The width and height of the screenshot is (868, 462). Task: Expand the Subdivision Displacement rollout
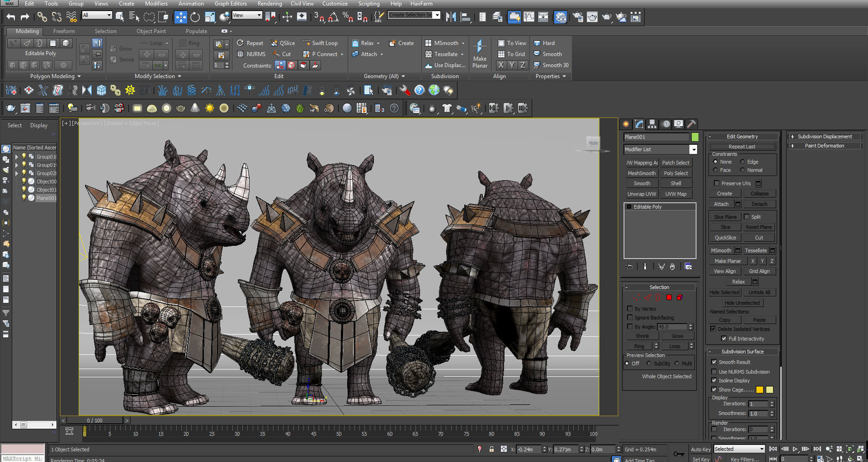[x=825, y=136]
